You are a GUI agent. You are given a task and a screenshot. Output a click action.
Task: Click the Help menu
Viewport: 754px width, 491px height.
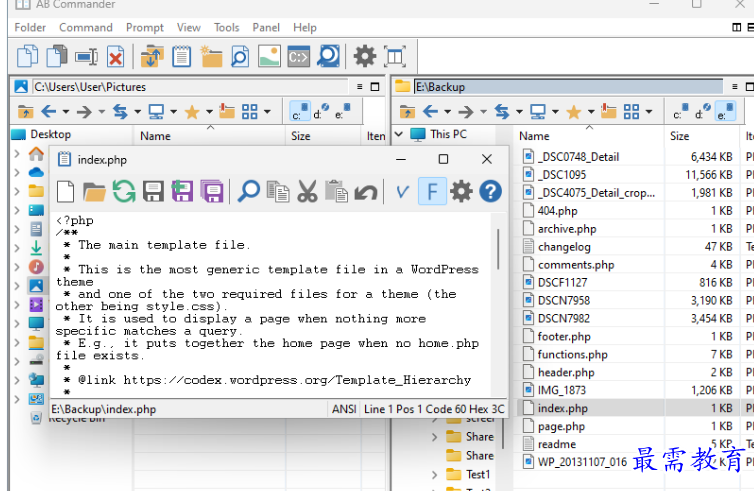pos(305,27)
